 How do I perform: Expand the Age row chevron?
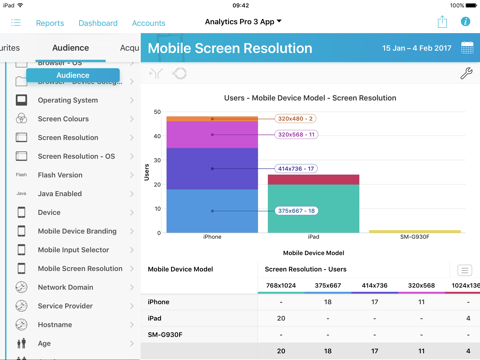(x=132, y=343)
